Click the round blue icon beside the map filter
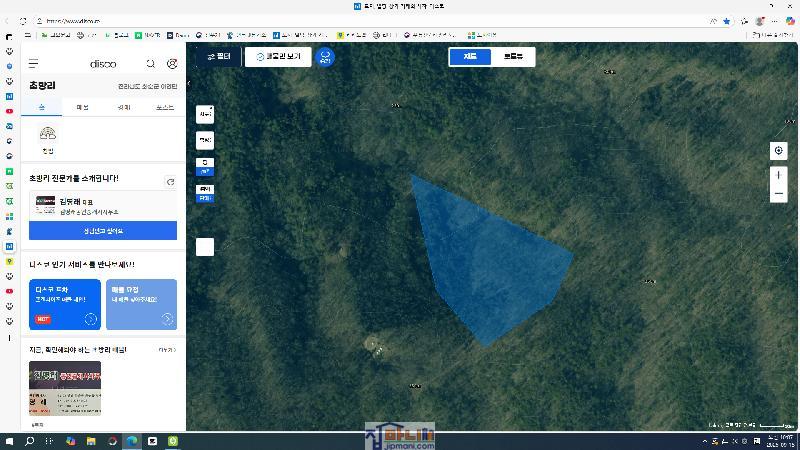 [x=325, y=57]
